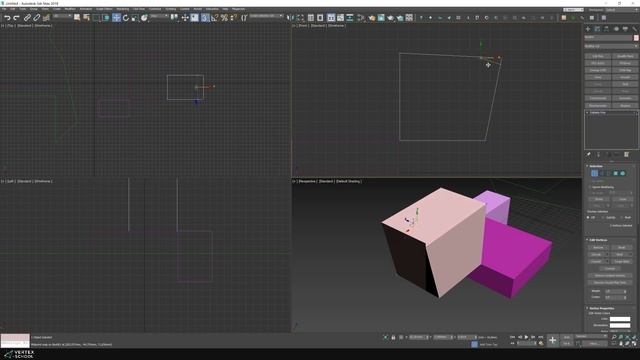This screenshot has width=640, height=360.
Task: Open the Scripting menu
Action: (x=171, y=9)
